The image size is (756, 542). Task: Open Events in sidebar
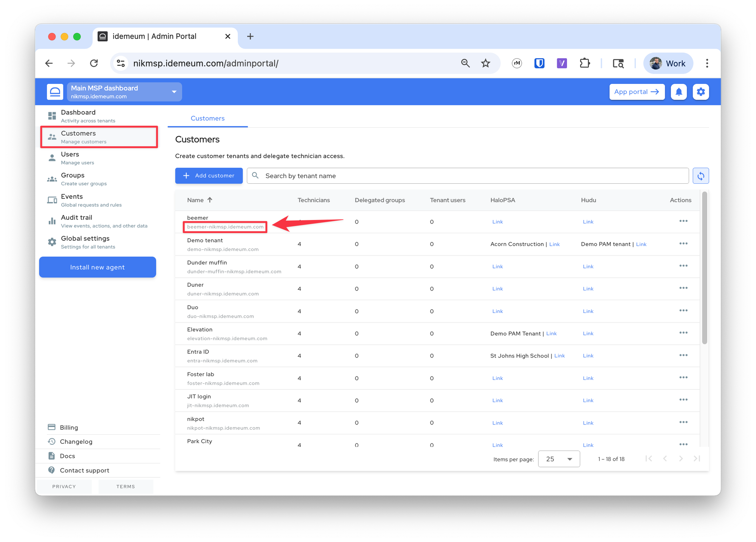tap(99, 200)
